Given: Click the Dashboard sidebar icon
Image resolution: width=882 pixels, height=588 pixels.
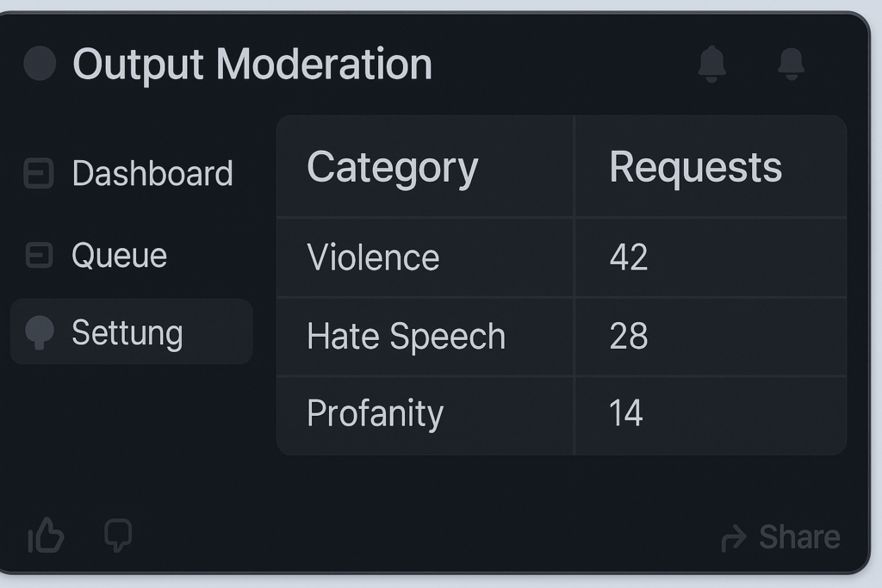Looking at the screenshot, I should (39, 173).
